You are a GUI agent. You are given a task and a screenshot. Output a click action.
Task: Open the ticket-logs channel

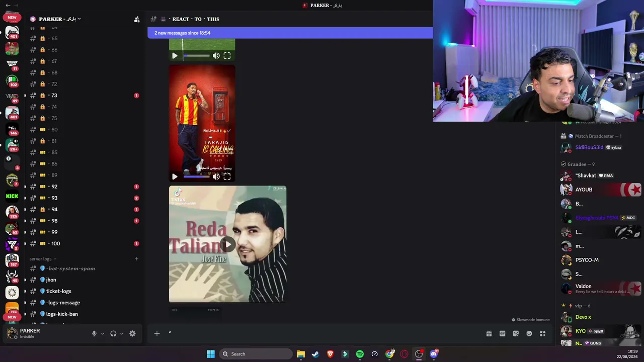pos(84,291)
